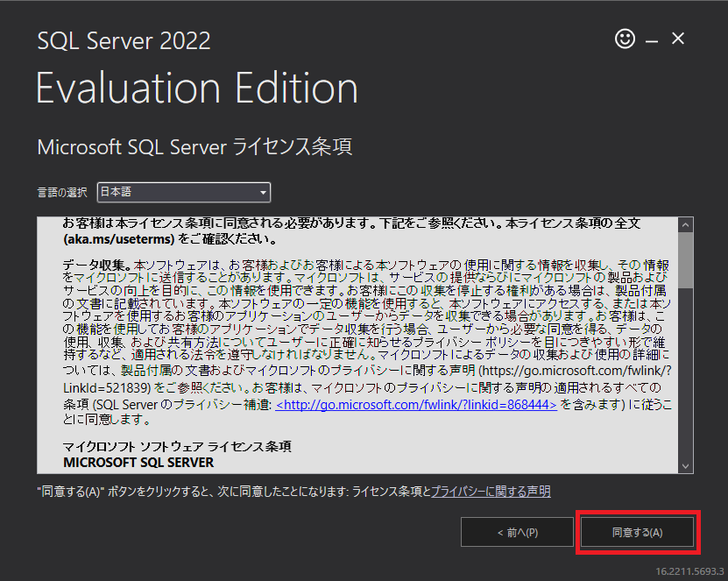This screenshot has height=581, width=728.
Task: Click the Evaluation Edition title text
Action: 197,88
